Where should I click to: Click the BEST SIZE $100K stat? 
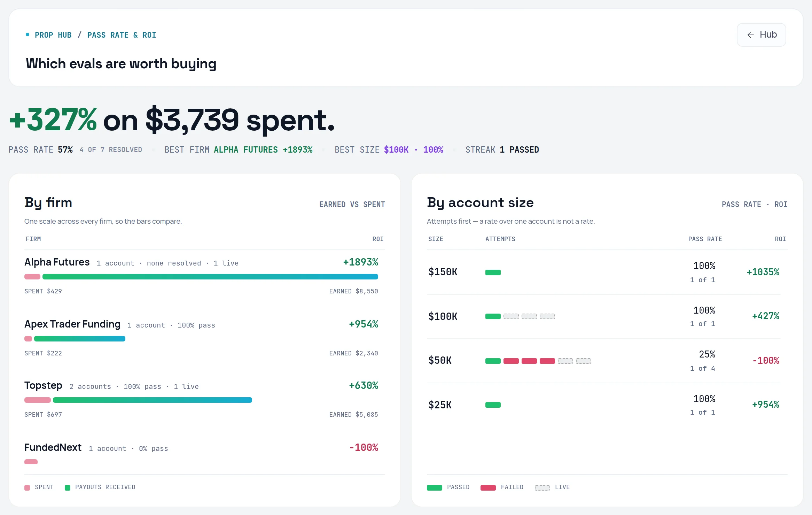[389, 150]
